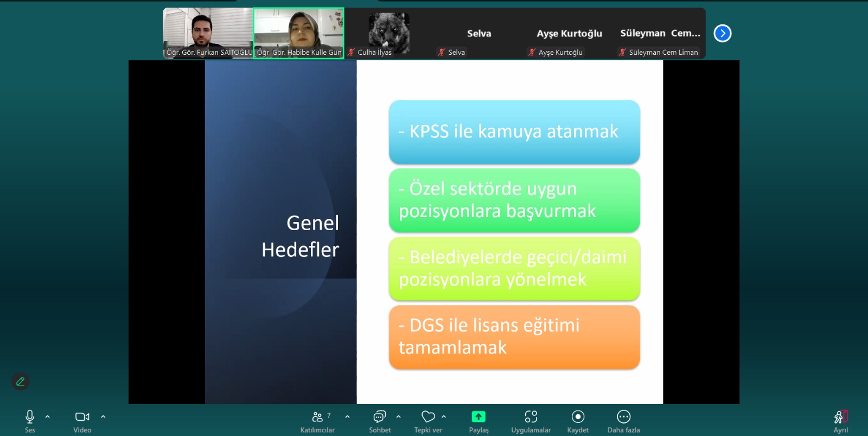Image resolution: width=868 pixels, height=436 pixels.
Task: Toggle the microphone with the Ses icon
Action: (30, 417)
